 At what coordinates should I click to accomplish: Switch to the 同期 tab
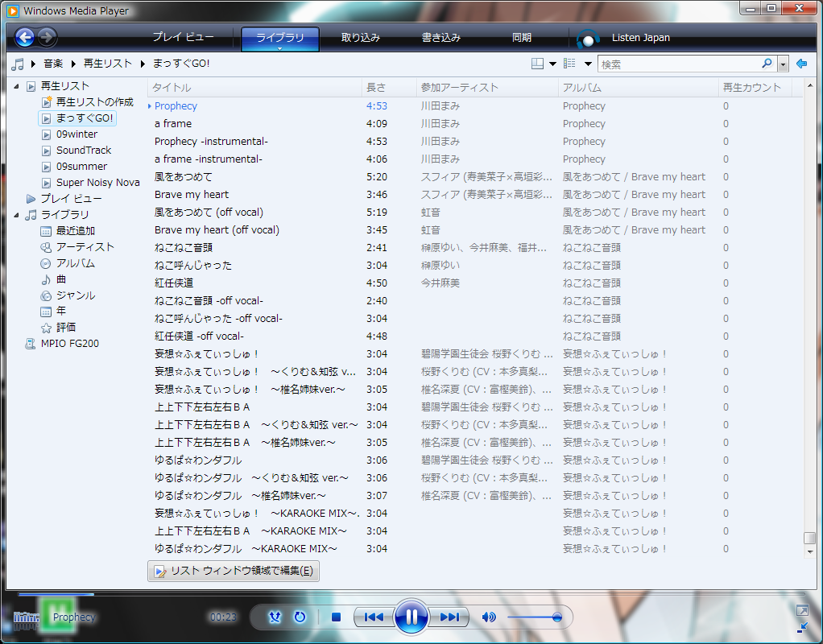point(522,38)
